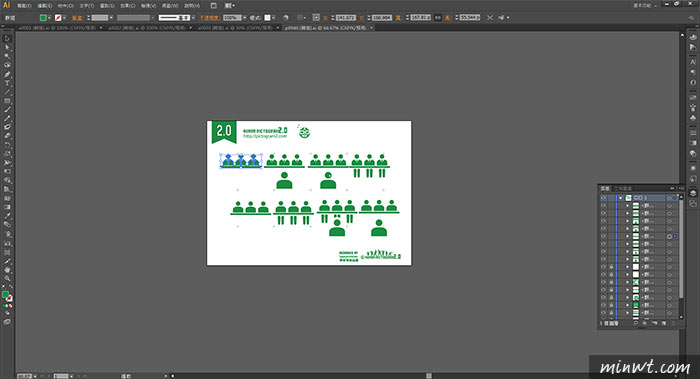Collapse the top layer disclosure triangle
700x379 pixels.
tap(621, 198)
